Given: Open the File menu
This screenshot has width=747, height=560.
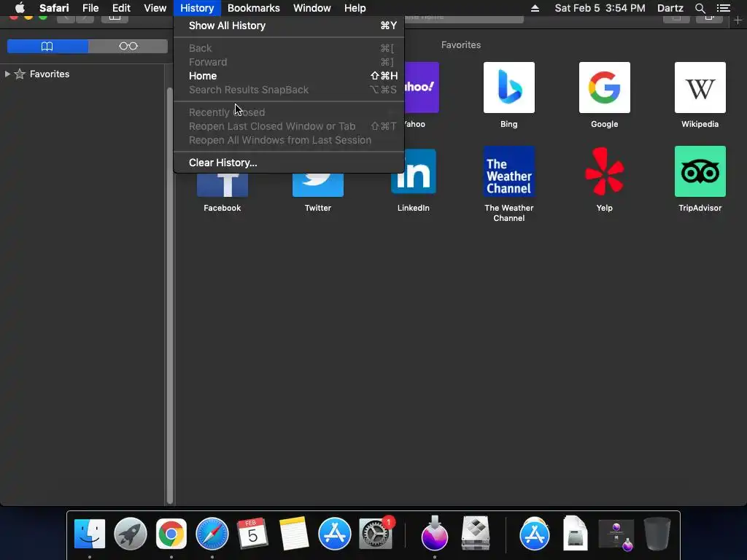Looking at the screenshot, I should 90,8.
